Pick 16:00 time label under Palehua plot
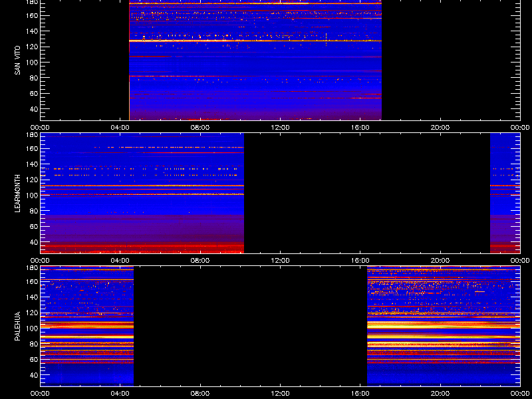 pyautogui.click(x=360, y=394)
